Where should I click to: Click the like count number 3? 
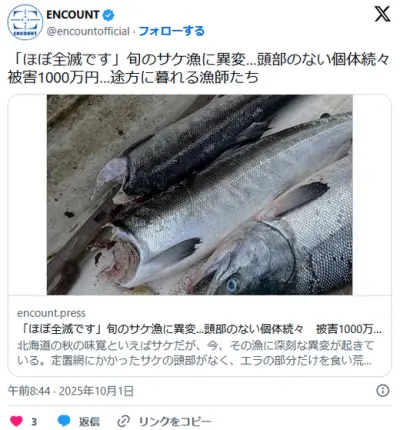coord(34,422)
